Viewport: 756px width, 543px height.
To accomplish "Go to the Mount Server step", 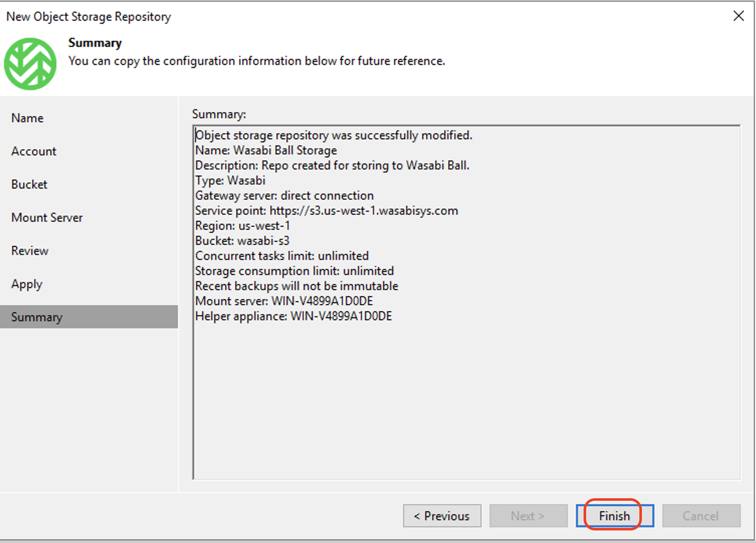I will click(47, 218).
